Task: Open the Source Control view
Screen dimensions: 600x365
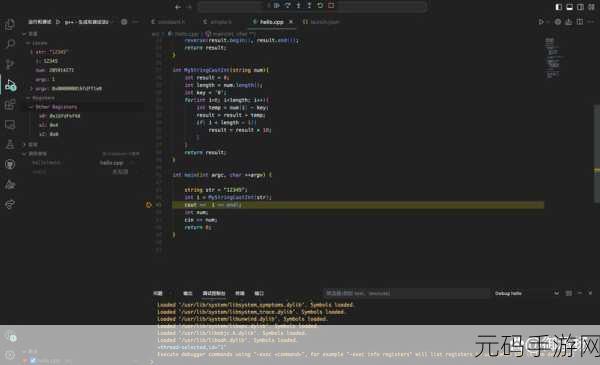Action: point(10,64)
